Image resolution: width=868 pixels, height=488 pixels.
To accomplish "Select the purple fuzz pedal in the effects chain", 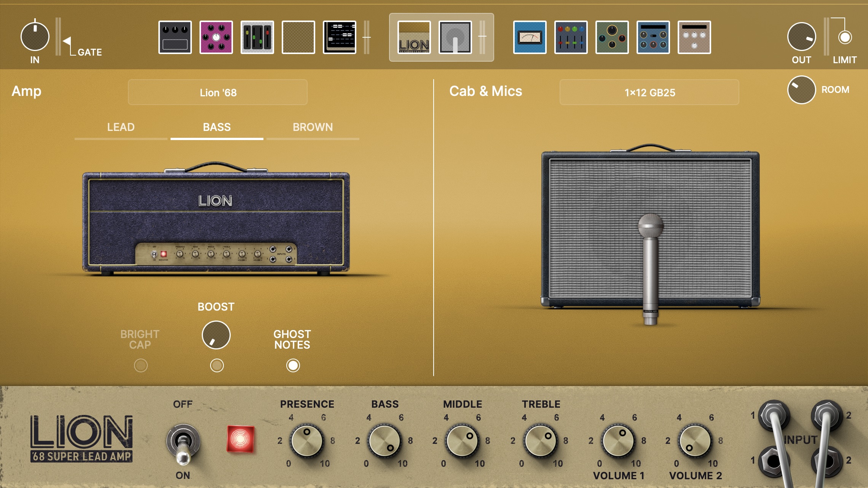I will [216, 37].
